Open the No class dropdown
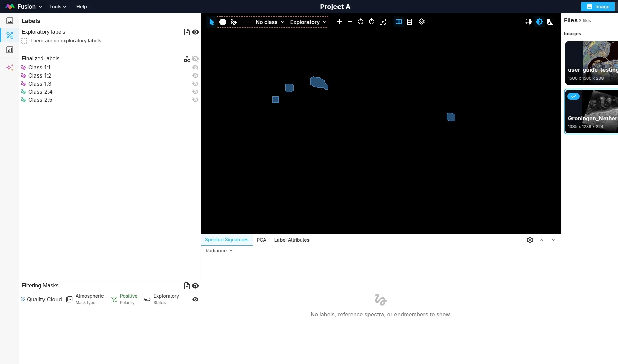 [x=270, y=22]
